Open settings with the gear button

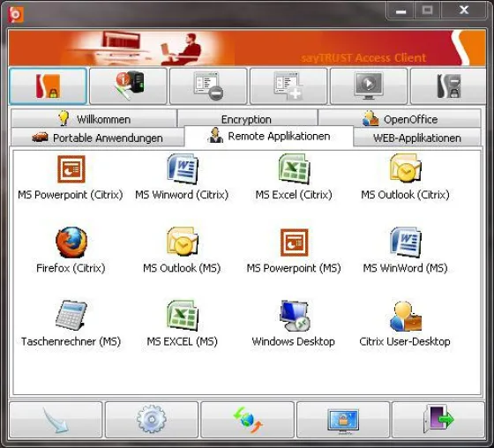[x=152, y=420]
